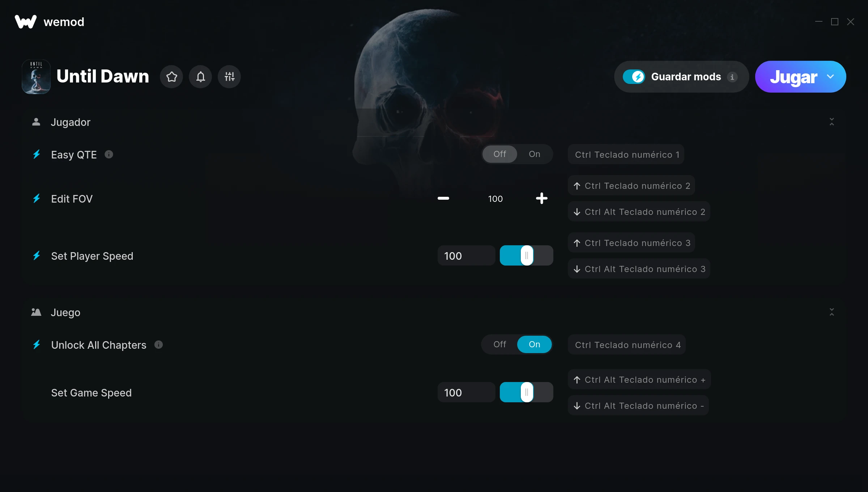Image resolution: width=868 pixels, height=492 pixels.
Task: Increase Edit FOV with plus icon
Action: (542, 198)
